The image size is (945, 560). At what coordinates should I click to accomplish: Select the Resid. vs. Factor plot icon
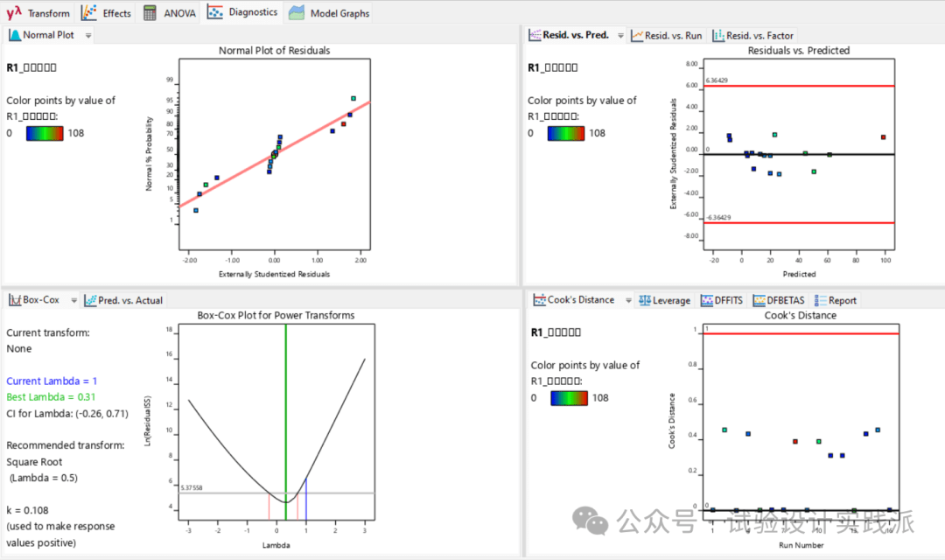point(717,36)
